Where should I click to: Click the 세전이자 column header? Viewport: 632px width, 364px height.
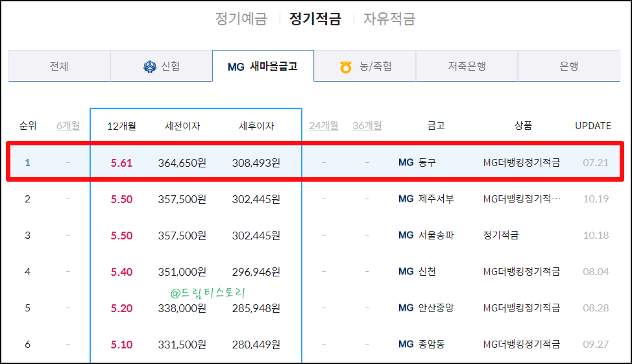182,126
